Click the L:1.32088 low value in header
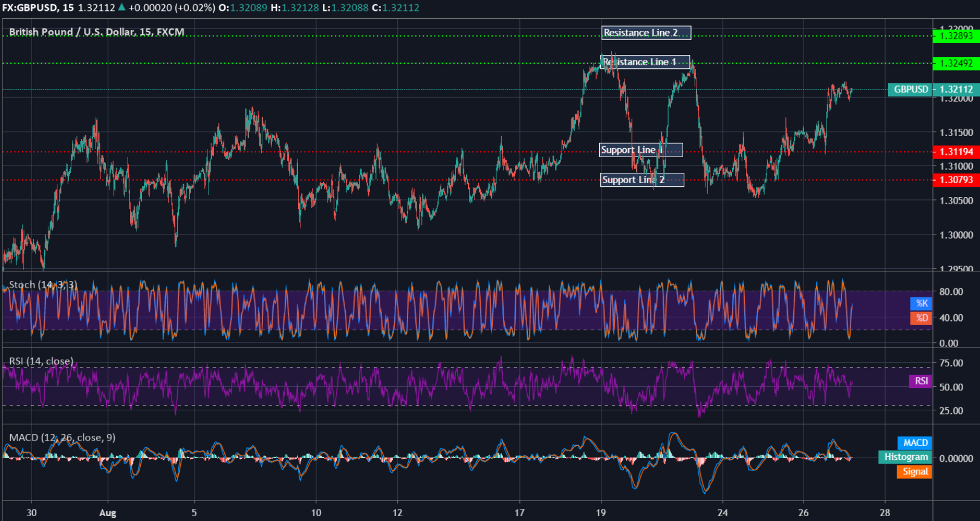Viewport: 980px width, 521px height. point(345,8)
